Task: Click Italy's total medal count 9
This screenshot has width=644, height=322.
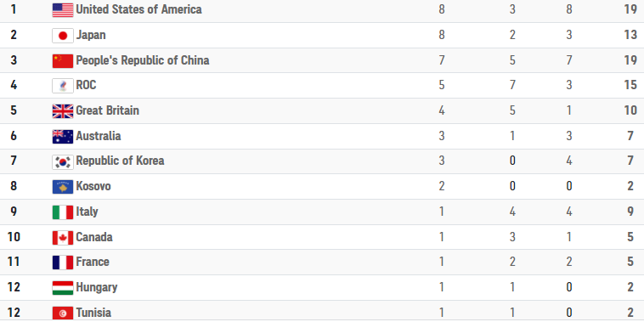Action: click(x=630, y=212)
